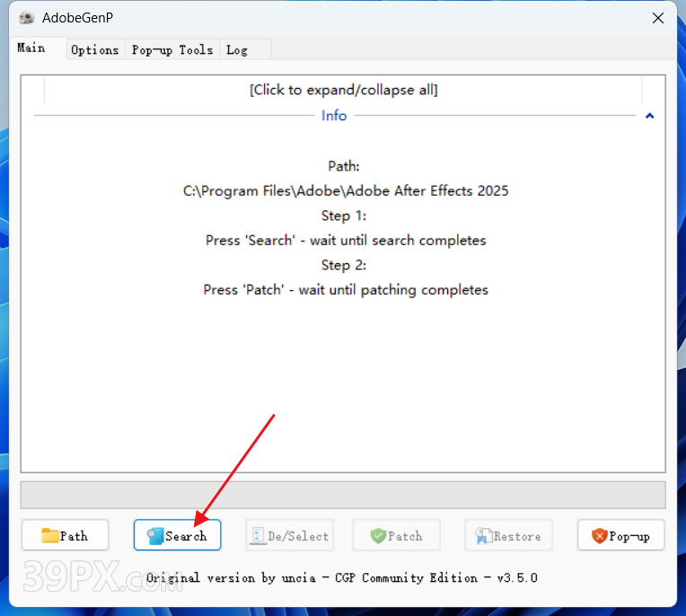Click the After Effects 2025 path text
This screenshot has height=616, width=686.
click(x=346, y=190)
